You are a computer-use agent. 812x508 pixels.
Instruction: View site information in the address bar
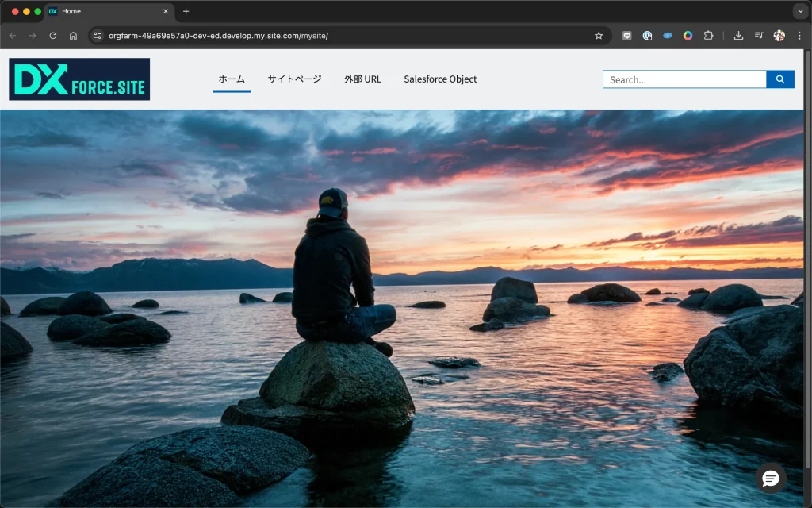click(98, 36)
